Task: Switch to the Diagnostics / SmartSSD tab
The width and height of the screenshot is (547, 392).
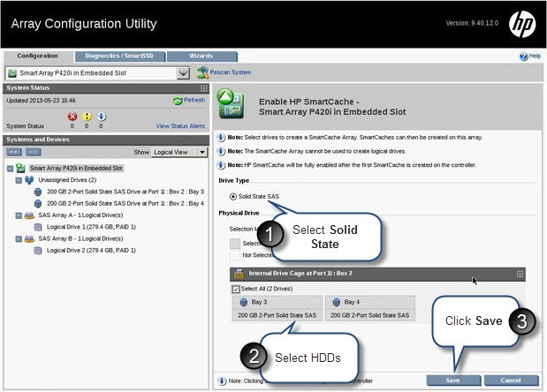Action: [x=119, y=57]
